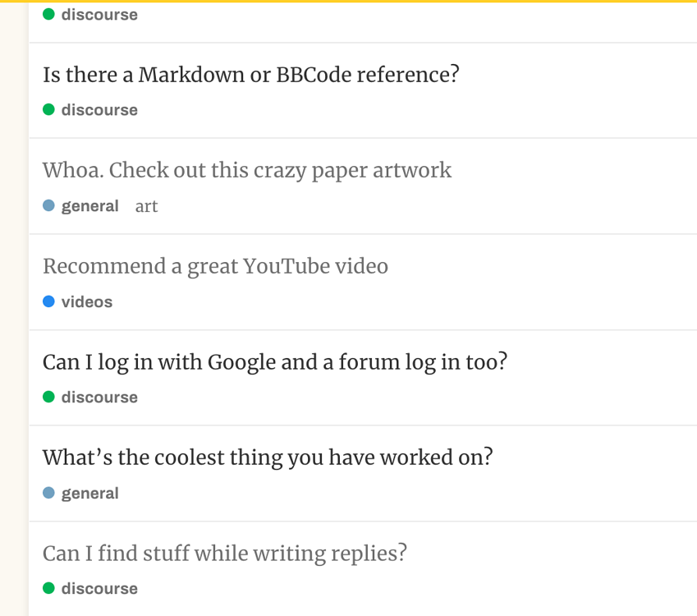697x616 pixels.
Task: Click the blue dot beside "videos"
Action: [x=48, y=301]
